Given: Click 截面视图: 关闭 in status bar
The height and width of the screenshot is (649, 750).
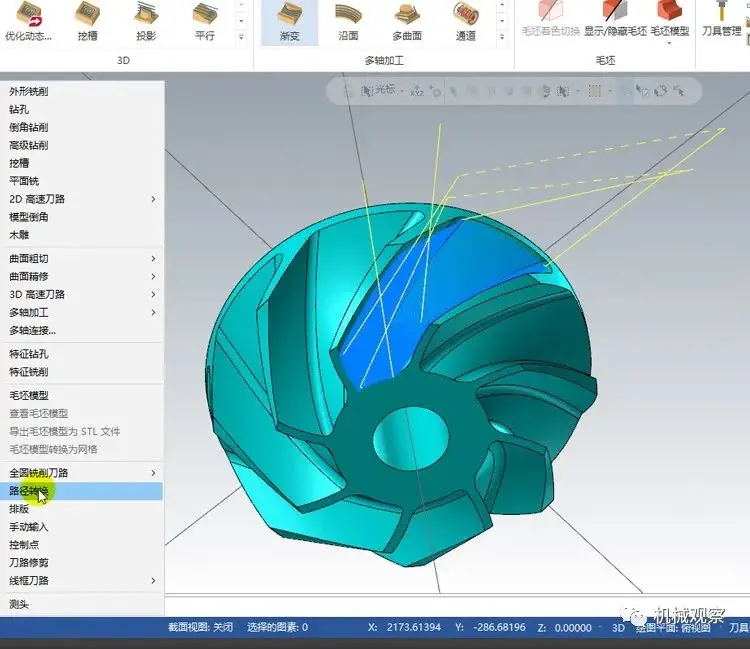Looking at the screenshot, I should point(200,627).
